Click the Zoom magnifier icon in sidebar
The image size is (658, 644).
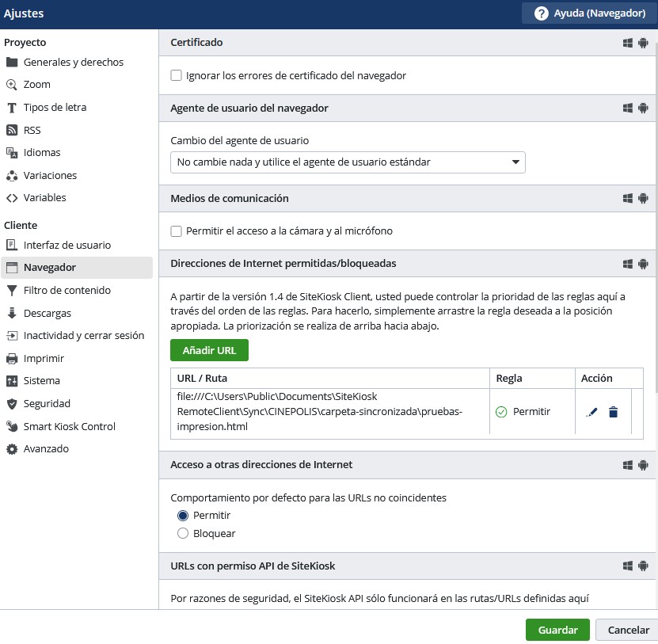click(11, 85)
